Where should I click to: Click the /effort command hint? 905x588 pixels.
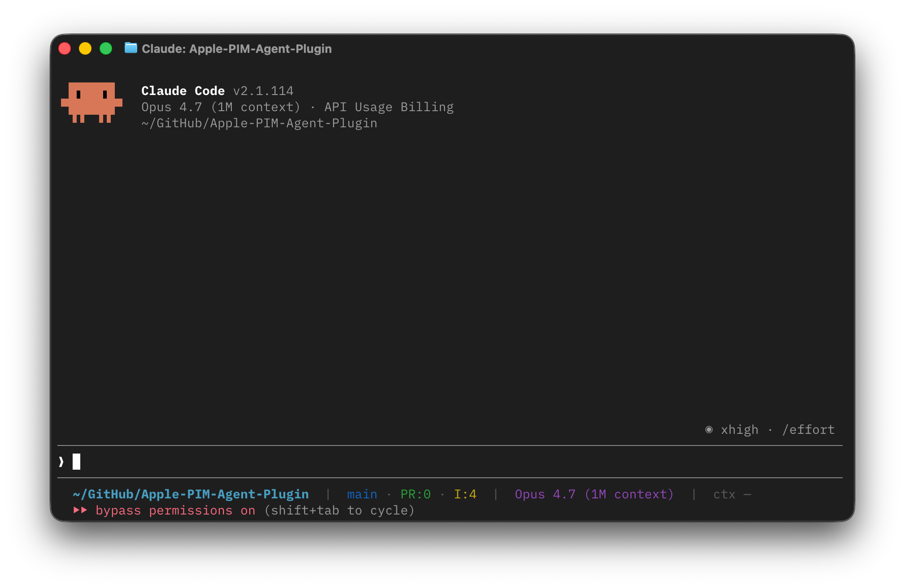(x=808, y=429)
